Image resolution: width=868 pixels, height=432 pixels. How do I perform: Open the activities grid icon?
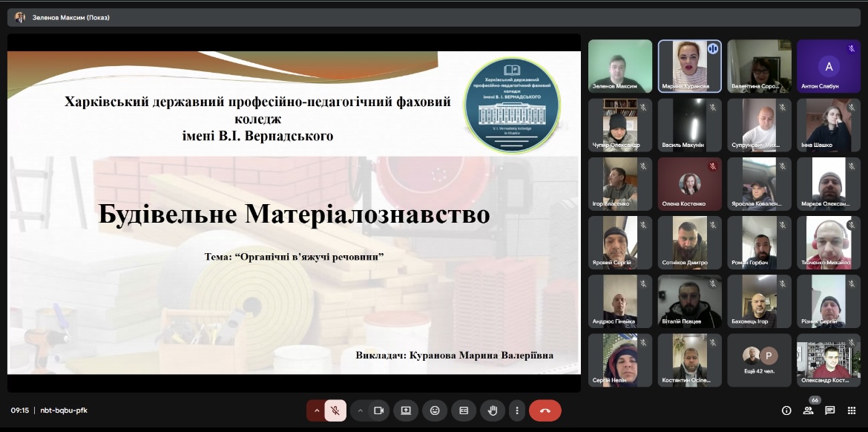pos(851,410)
